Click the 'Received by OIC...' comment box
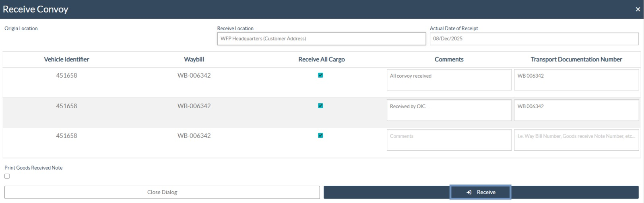Viewport: 644px width, 203px height. pyautogui.click(x=449, y=110)
